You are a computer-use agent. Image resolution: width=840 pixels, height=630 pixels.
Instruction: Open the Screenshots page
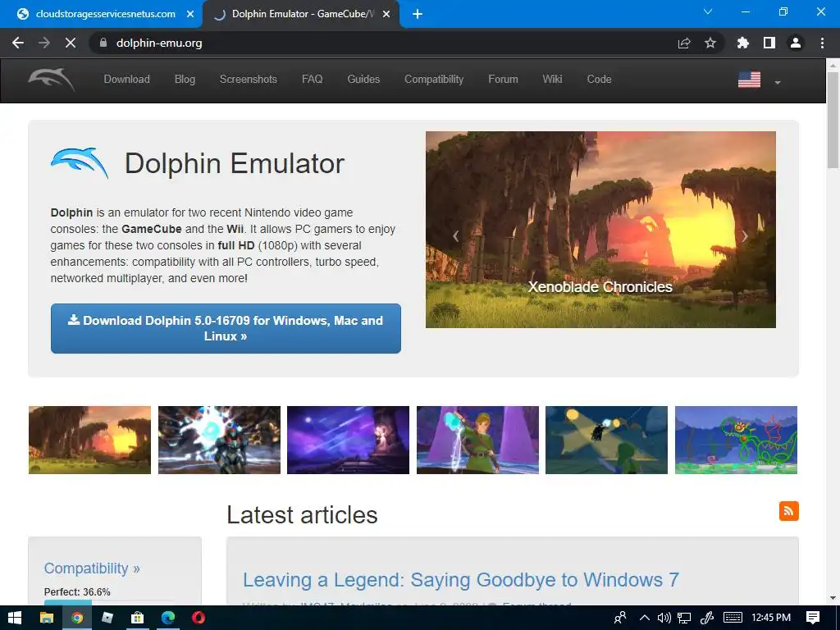click(x=249, y=80)
